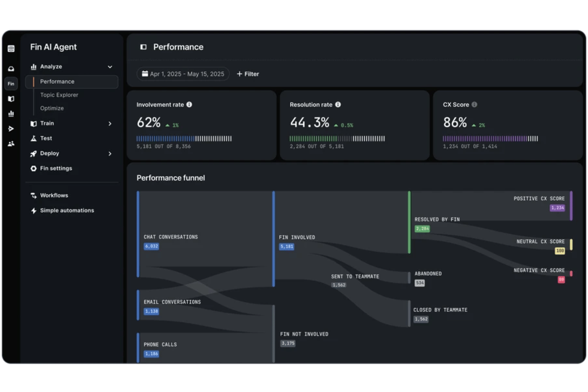Screen dimensions: 588x392
Task: Click the FIN NOT INVOLVED funnel label
Action: (x=304, y=334)
